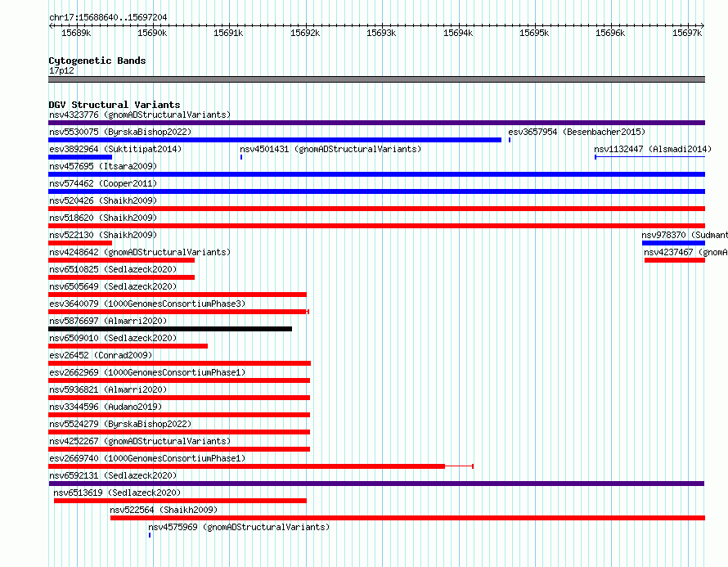Click the 15692k ruler label
Image resolution: width=728 pixels, height=567 pixels.
(x=305, y=33)
